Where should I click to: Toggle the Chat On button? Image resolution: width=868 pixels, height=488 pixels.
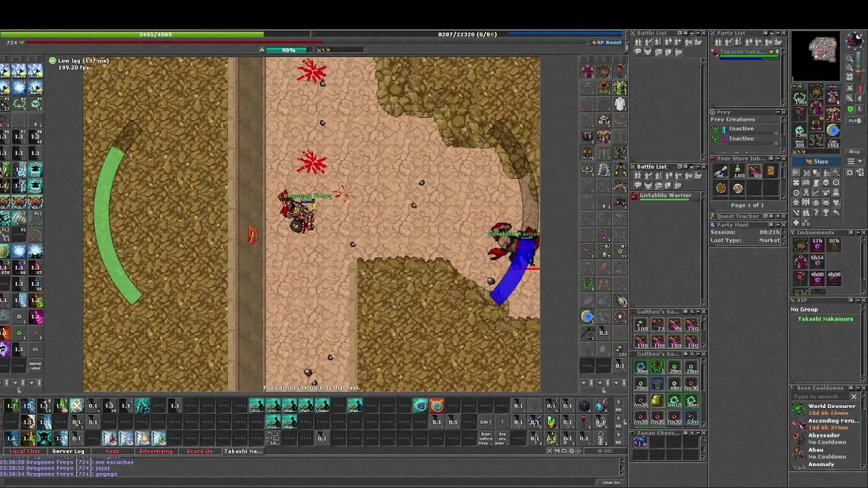(x=611, y=483)
